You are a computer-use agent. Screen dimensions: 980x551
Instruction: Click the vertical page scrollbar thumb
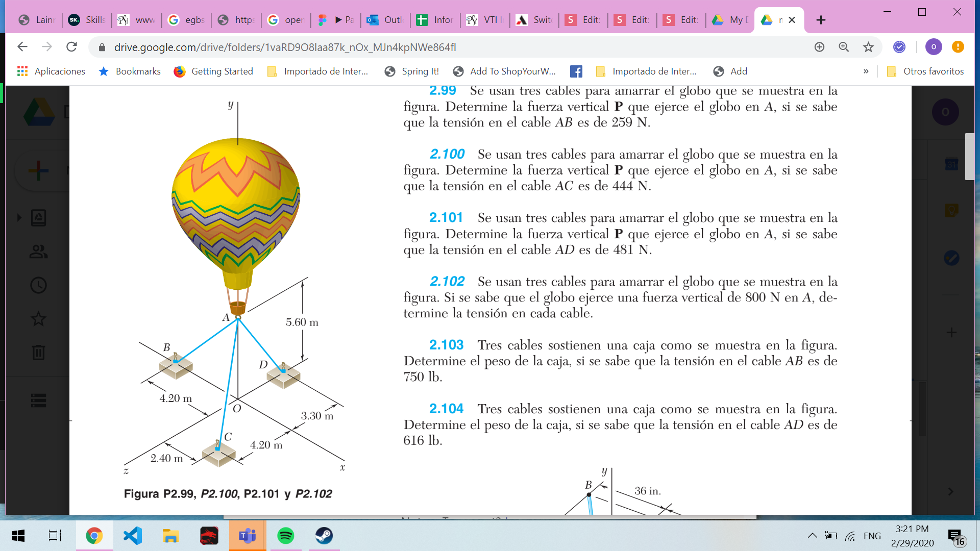(969, 157)
